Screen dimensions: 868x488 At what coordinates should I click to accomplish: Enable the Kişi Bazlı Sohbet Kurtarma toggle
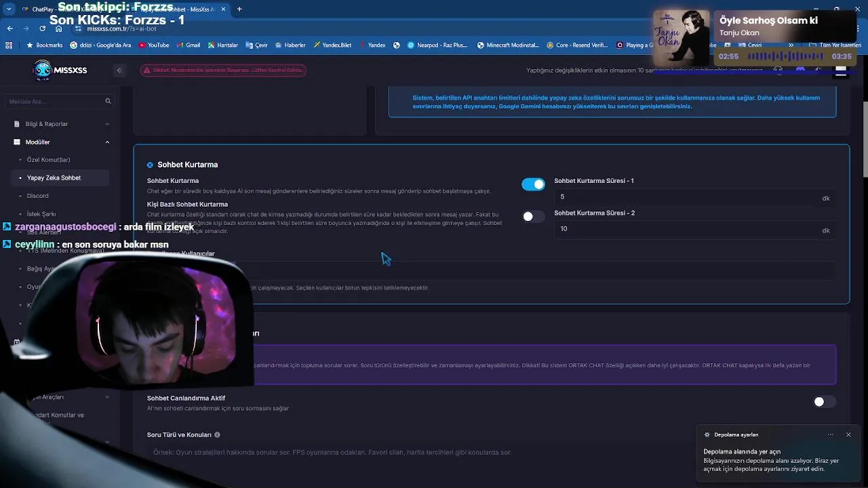click(533, 216)
